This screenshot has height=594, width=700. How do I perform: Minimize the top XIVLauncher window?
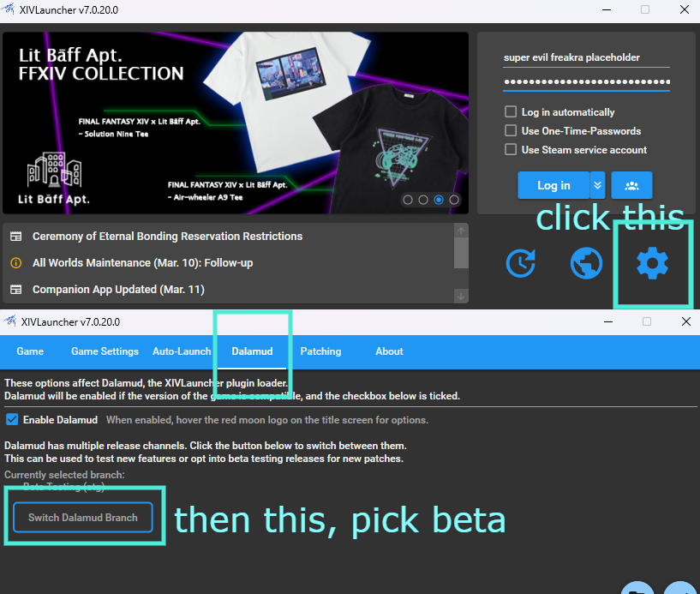pos(607,9)
